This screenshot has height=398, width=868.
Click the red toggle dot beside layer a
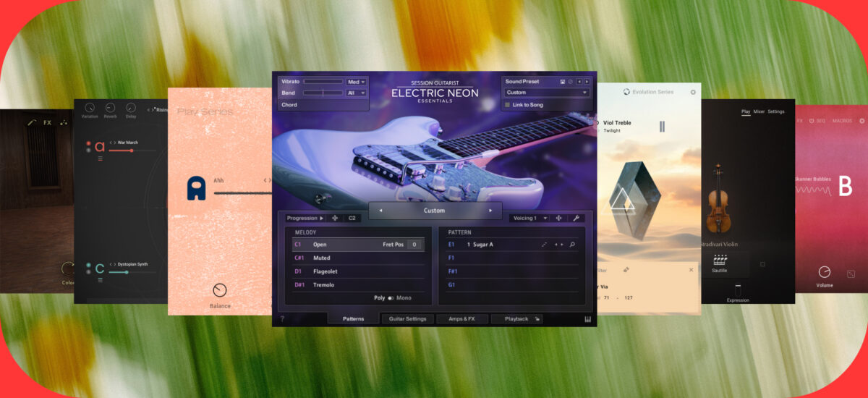coord(88,144)
